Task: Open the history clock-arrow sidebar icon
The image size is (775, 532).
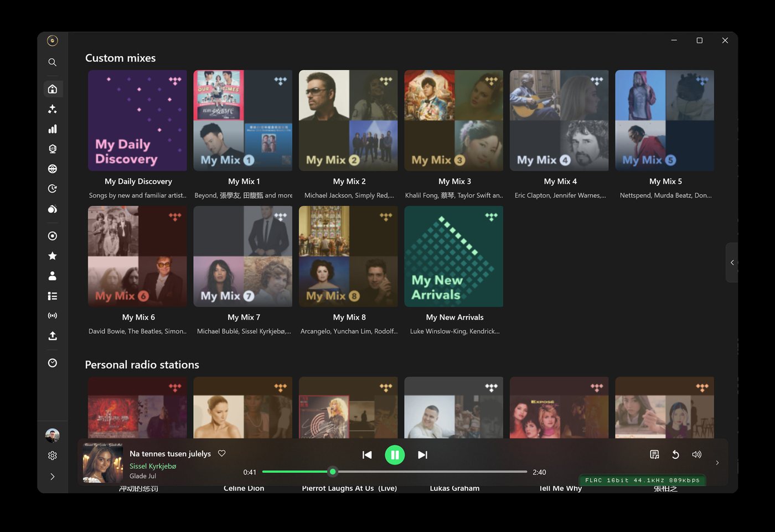Action: pyautogui.click(x=53, y=189)
